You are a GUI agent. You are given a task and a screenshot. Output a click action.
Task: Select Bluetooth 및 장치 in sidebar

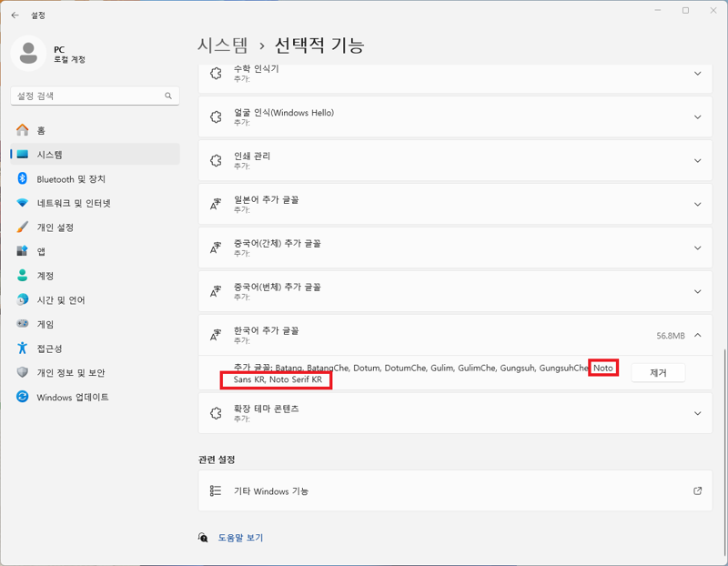coord(95,178)
